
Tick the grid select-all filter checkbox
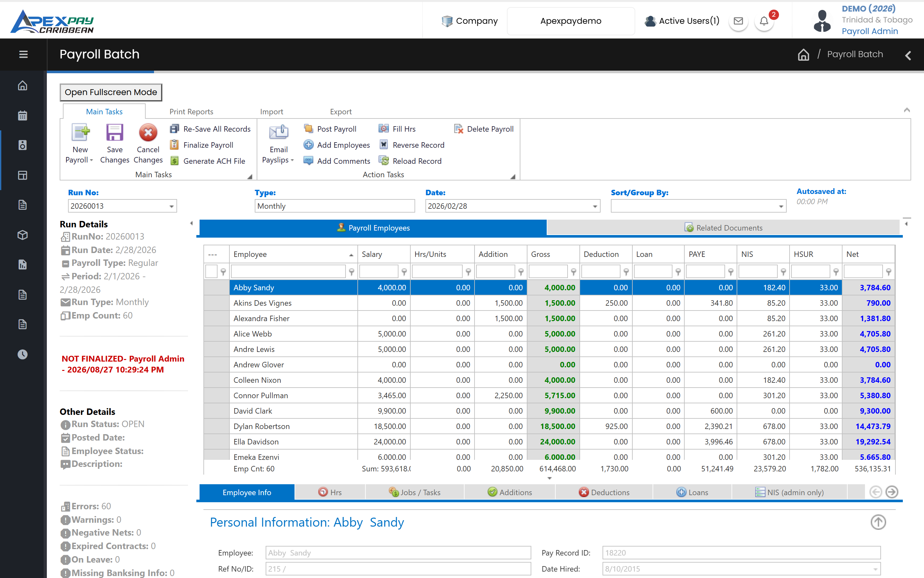(x=211, y=272)
